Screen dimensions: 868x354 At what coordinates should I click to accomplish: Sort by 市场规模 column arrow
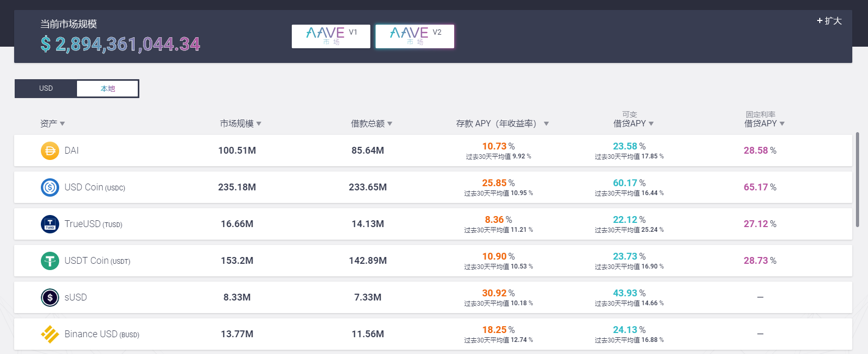(259, 124)
